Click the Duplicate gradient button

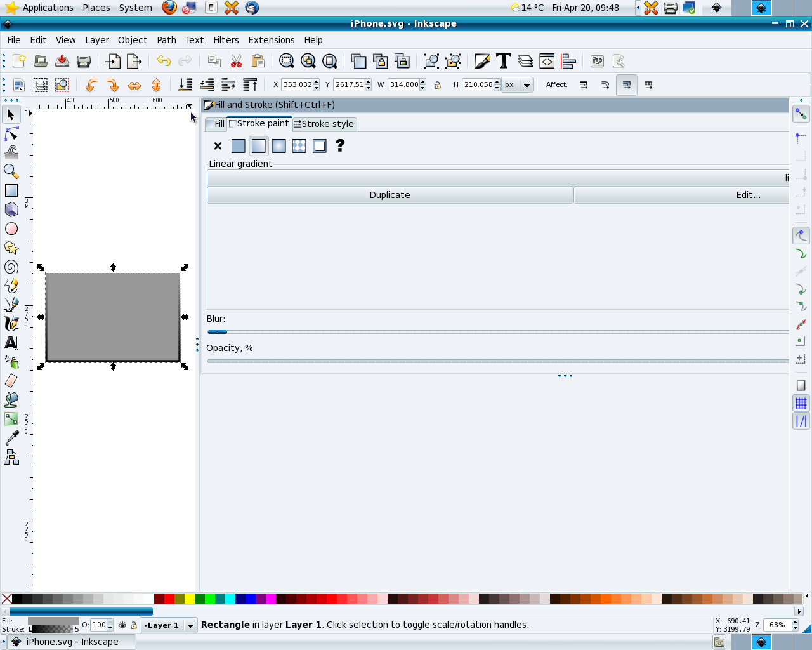390,195
